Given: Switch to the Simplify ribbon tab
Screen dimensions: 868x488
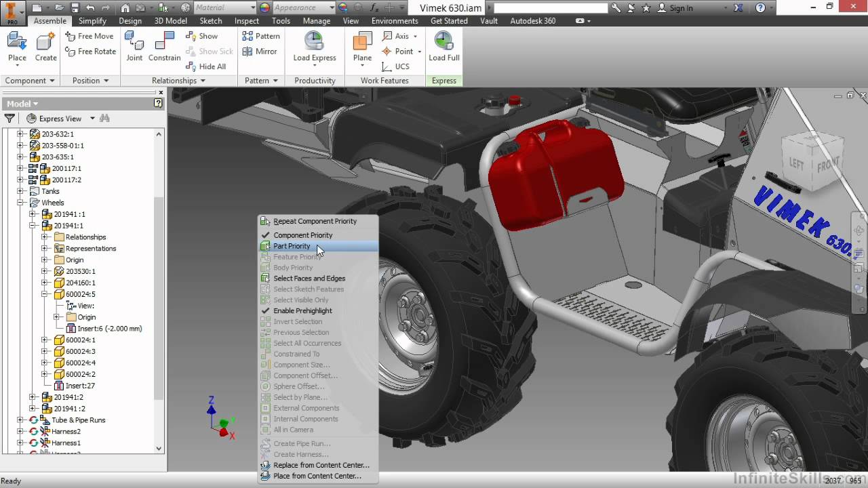Looking at the screenshot, I should coord(92,21).
